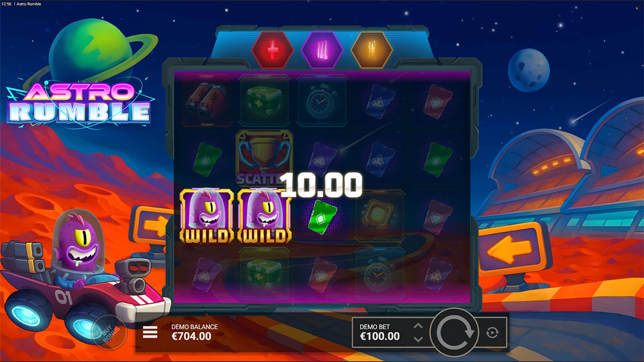Select the first purple alien WILD symbol
Image resolution: width=644 pixels, height=362 pixels.
point(206,216)
